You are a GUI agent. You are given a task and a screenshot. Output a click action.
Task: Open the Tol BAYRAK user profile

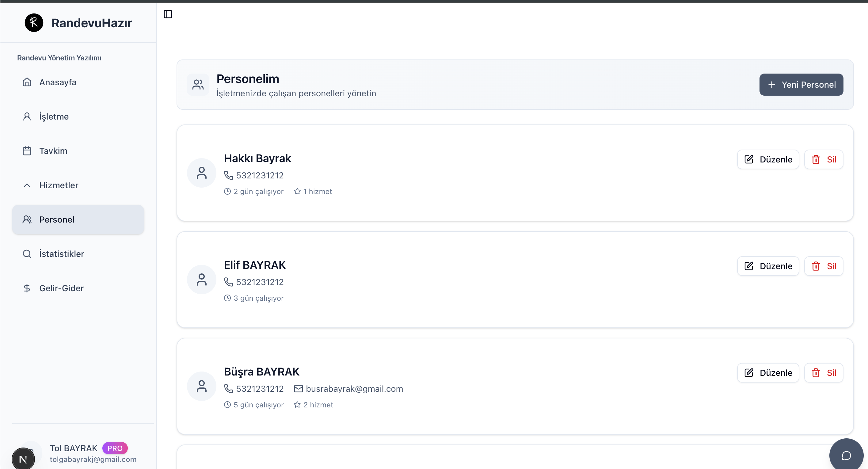(74, 448)
